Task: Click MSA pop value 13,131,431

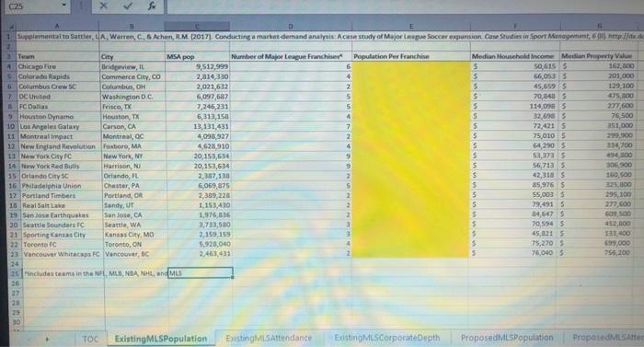Action: click(199, 127)
